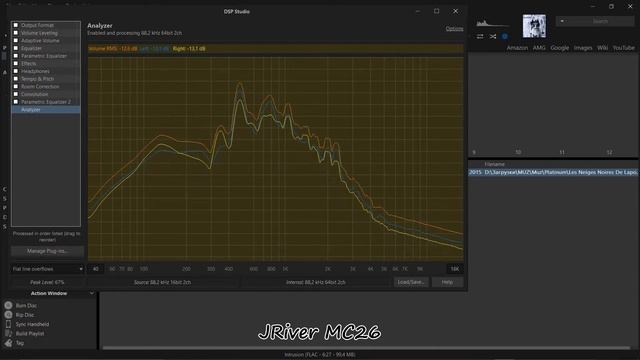640x360 pixels.
Task: Click the mini spectrum display in the player header
Action: tap(492, 23)
